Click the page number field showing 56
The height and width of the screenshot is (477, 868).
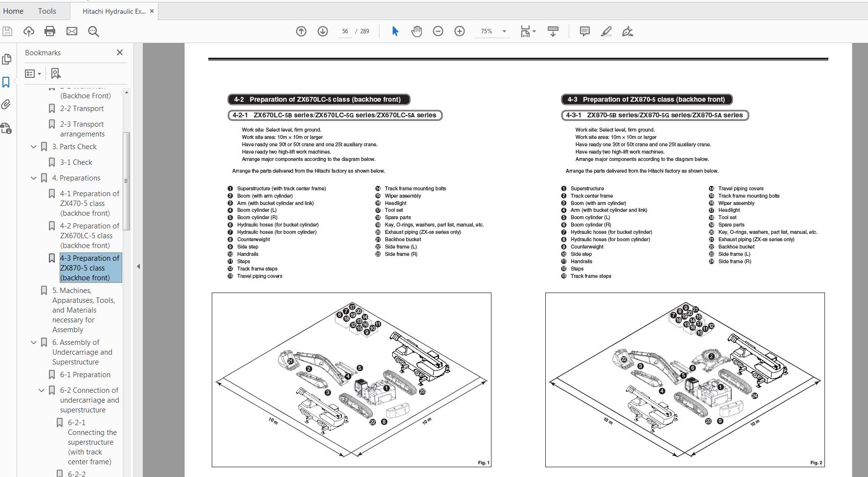tap(345, 31)
